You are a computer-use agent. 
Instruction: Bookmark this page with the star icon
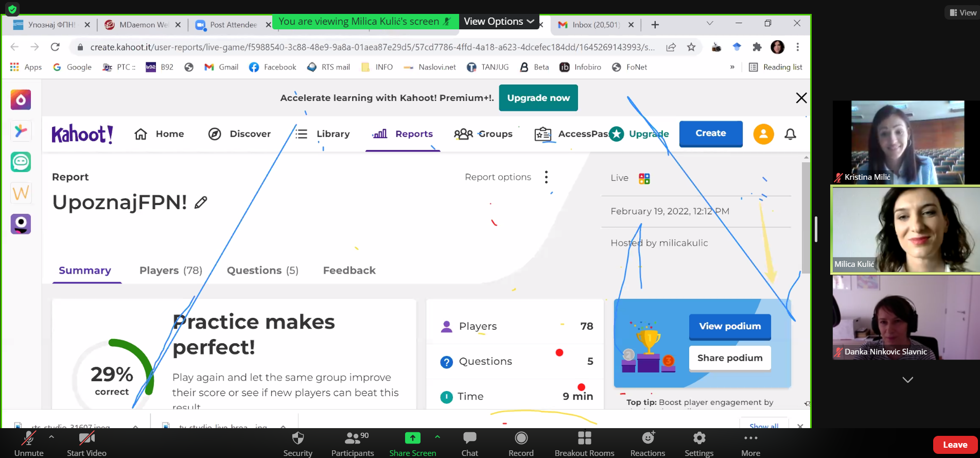pyautogui.click(x=691, y=47)
